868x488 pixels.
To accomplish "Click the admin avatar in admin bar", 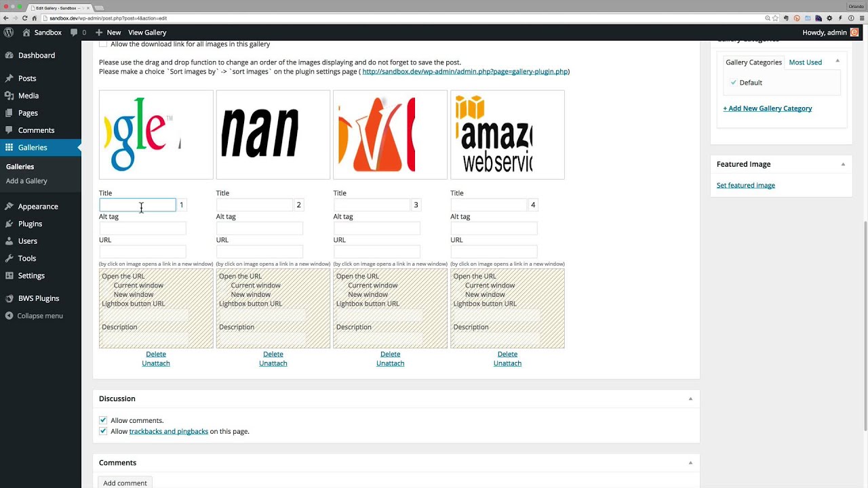I will coord(854,32).
